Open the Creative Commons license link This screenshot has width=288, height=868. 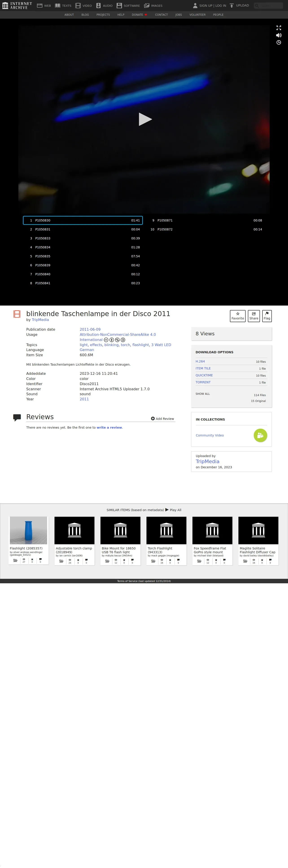coord(118,337)
